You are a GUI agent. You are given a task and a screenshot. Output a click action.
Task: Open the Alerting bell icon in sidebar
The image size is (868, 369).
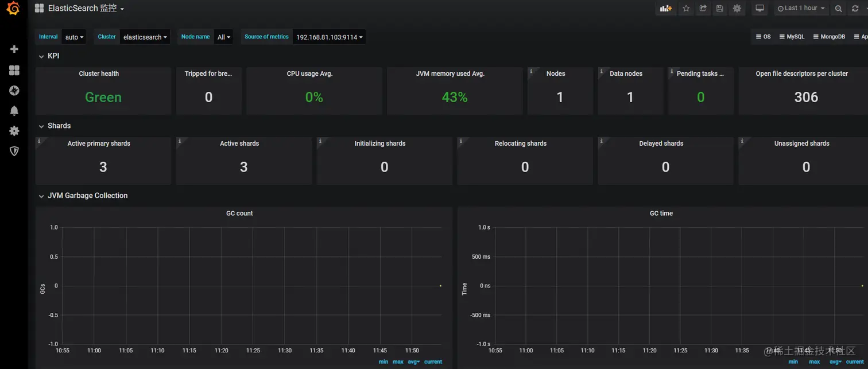pos(14,111)
